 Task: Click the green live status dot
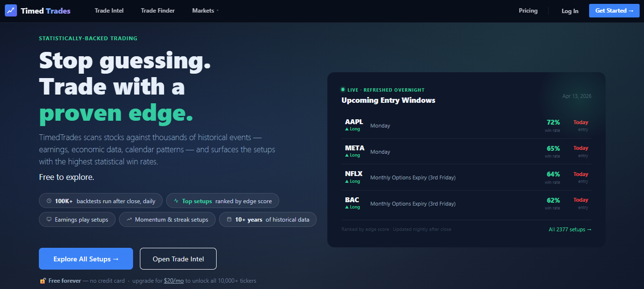(x=343, y=90)
